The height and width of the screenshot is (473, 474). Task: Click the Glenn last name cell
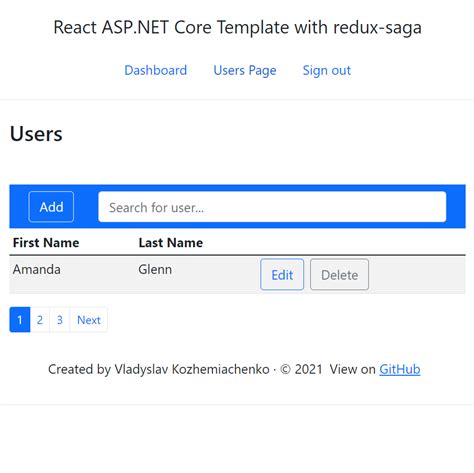(155, 269)
